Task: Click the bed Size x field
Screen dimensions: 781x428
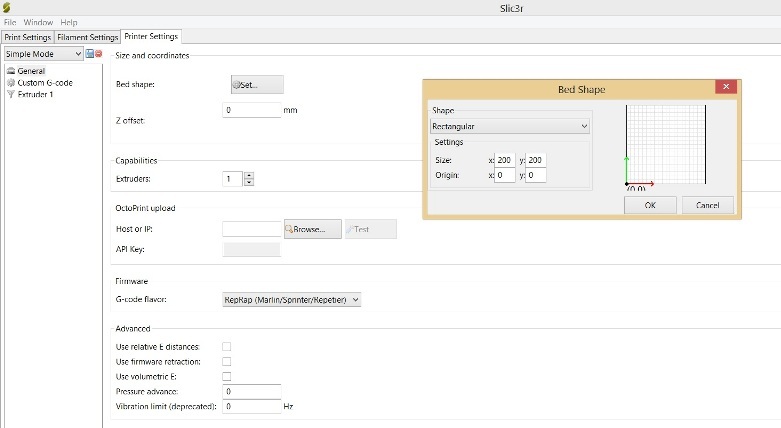Action: coord(505,160)
